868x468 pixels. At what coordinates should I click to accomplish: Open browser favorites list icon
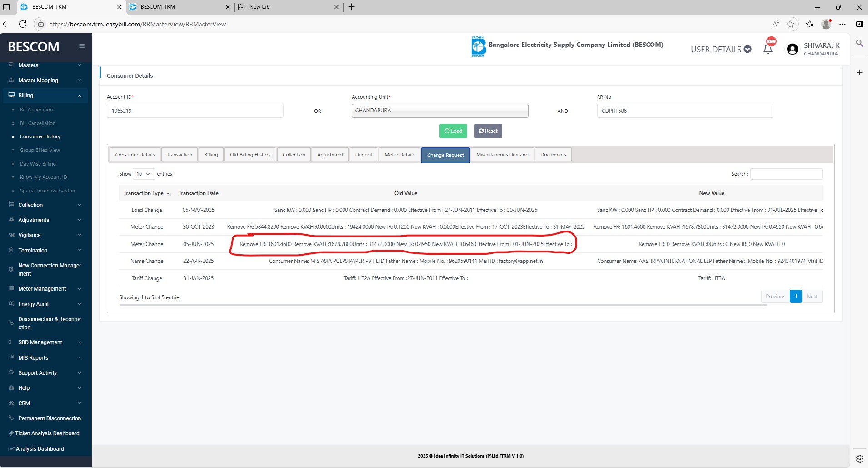pos(810,24)
